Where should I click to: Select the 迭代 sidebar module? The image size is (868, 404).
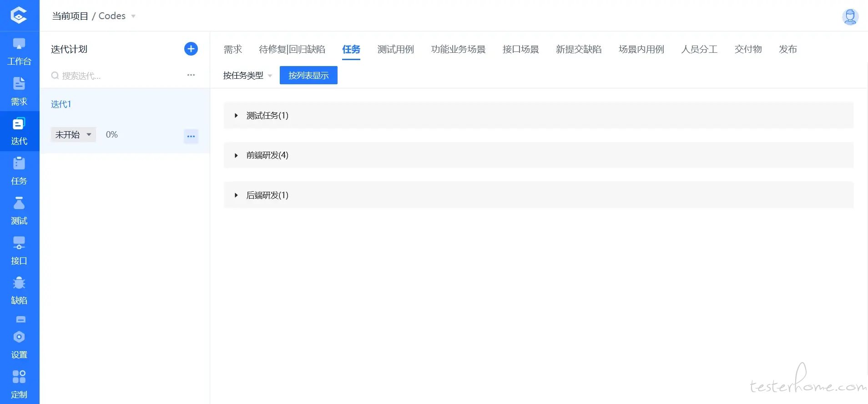coord(19,131)
